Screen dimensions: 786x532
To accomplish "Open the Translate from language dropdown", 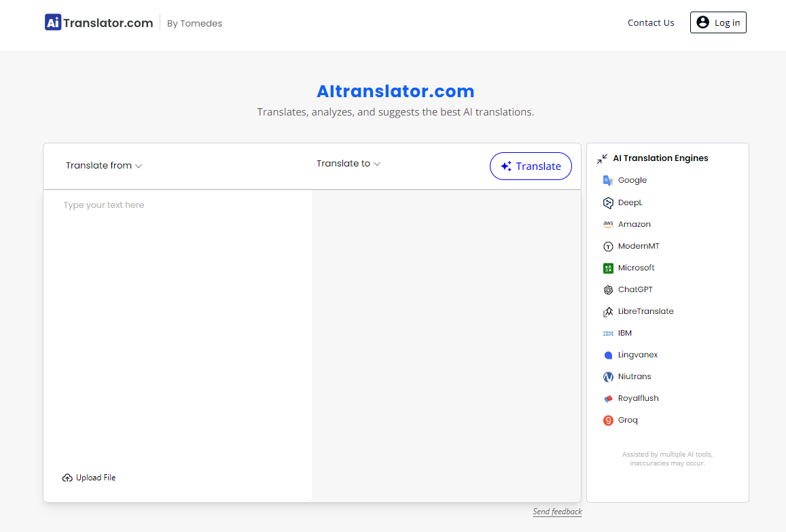I will pos(104,166).
